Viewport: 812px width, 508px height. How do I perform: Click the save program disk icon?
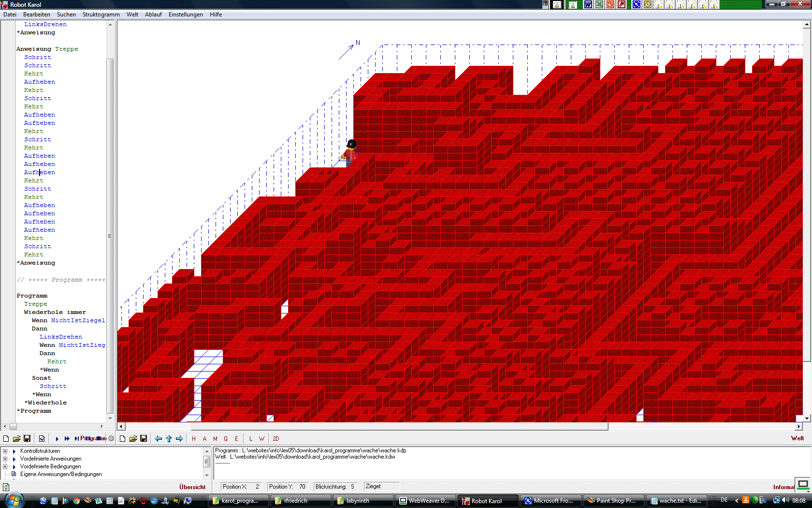[27, 438]
